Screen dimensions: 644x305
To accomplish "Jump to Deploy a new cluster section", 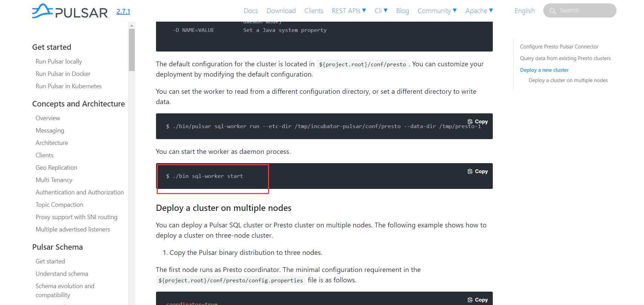I will click(x=544, y=70).
